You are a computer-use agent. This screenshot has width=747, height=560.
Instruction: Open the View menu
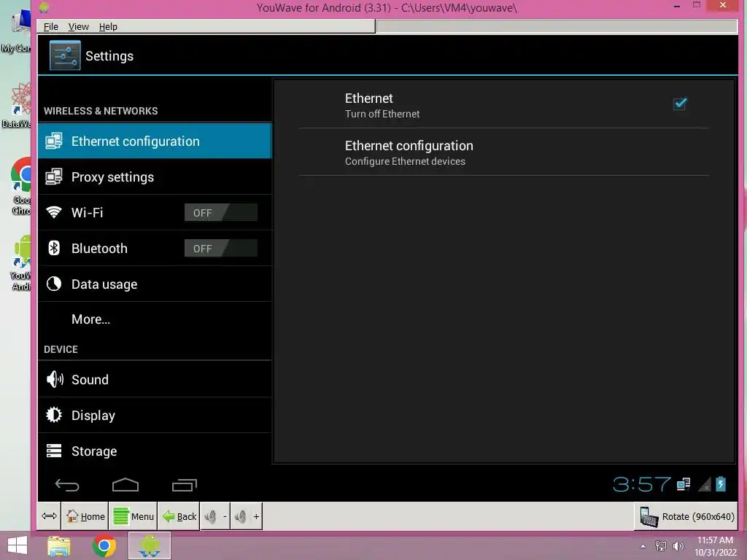79,27
